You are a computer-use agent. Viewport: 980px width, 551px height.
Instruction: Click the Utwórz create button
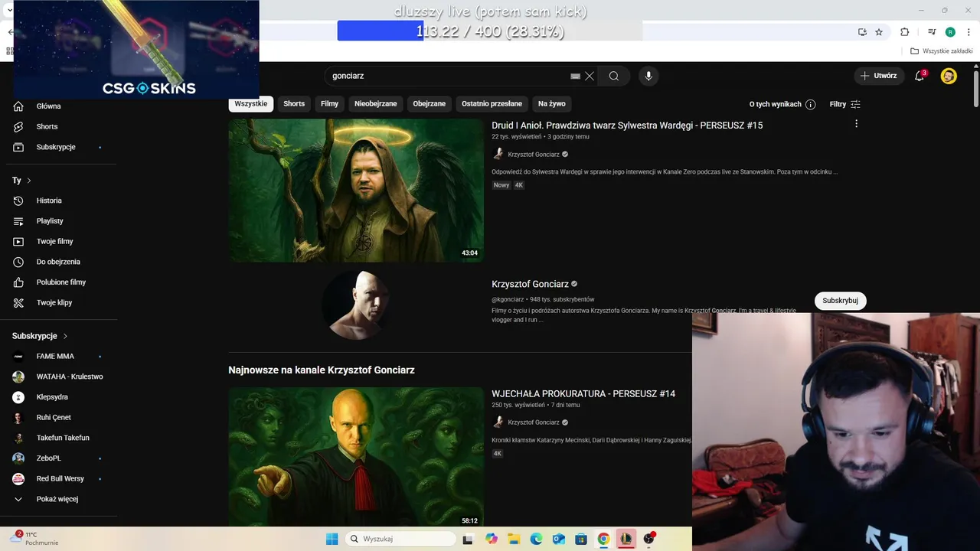coord(878,76)
